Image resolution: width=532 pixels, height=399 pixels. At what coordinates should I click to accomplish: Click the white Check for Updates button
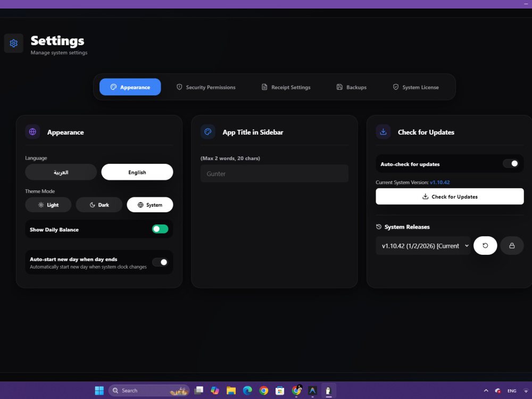pyautogui.click(x=450, y=196)
